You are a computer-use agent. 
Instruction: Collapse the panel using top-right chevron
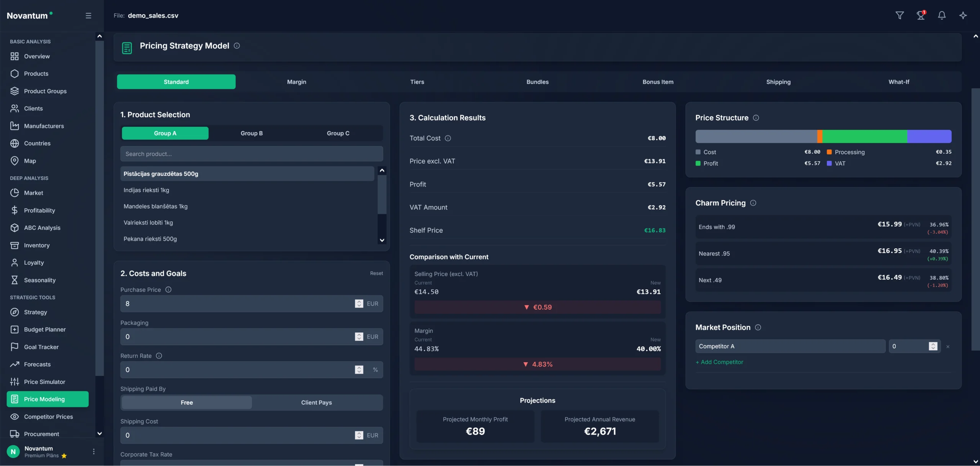click(x=975, y=36)
